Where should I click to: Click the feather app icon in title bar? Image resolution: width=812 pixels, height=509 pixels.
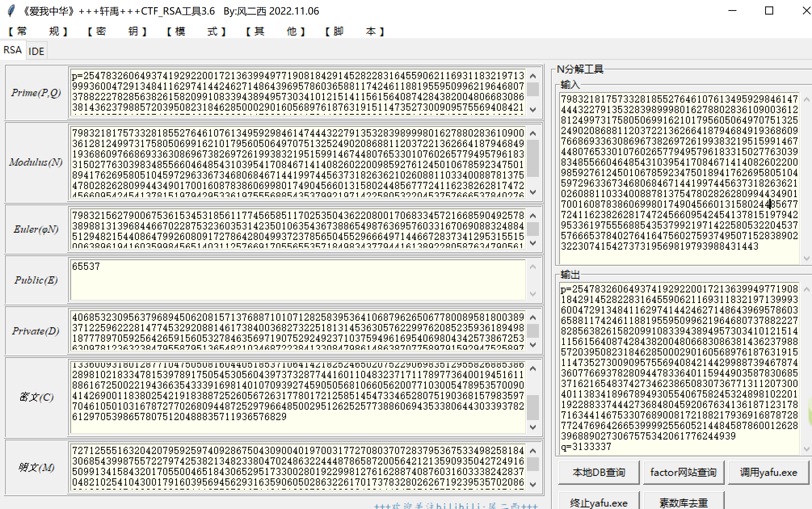click(x=11, y=11)
